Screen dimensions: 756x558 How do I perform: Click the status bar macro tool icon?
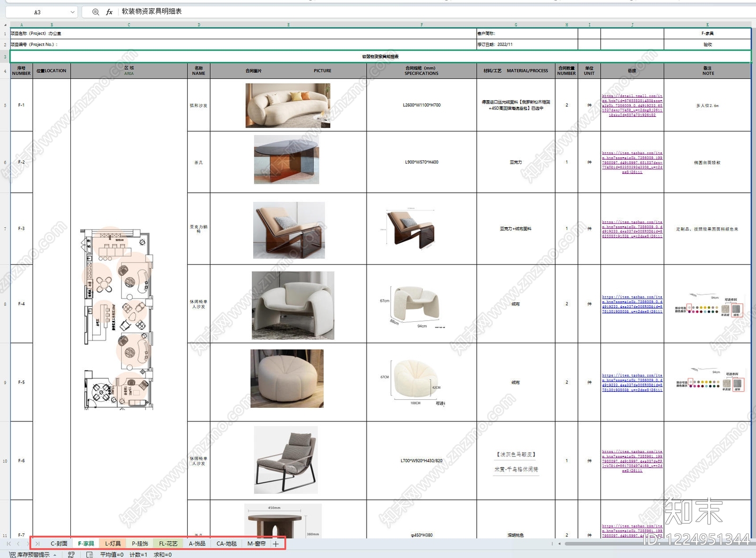[x=71, y=555]
